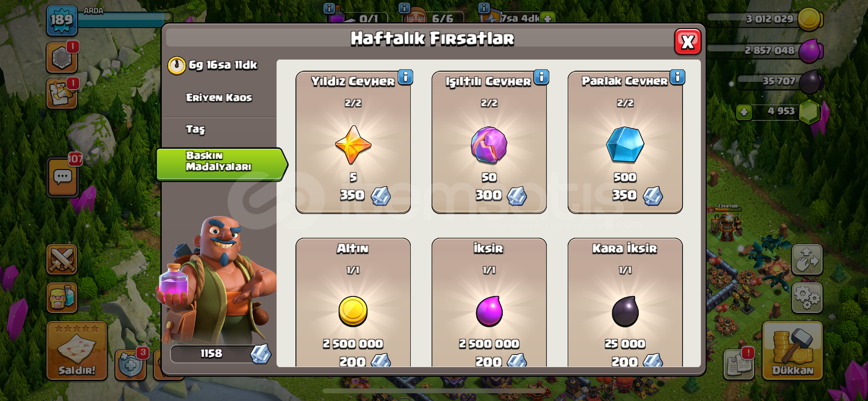Open info for Yıldız Cevher offer
Screen dimensions: 868x401
405,77
